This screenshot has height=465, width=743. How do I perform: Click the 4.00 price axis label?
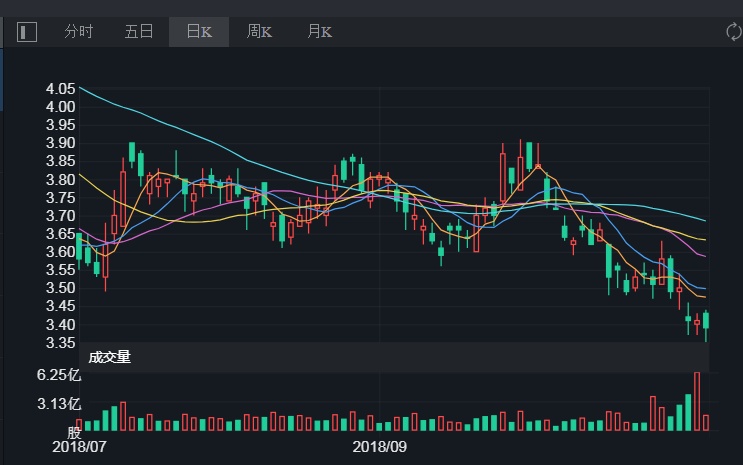[60, 107]
